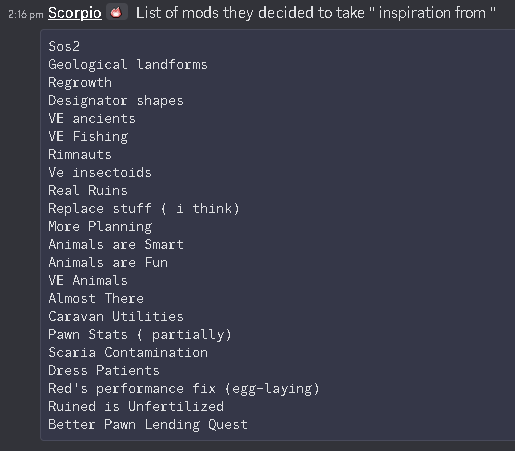The image size is (515, 451).
Task: Click the Better Pawn Lending Quest line
Action: point(148,424)
